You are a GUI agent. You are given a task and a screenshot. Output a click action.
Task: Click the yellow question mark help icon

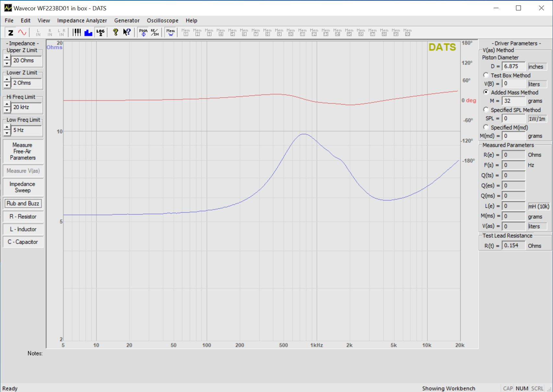point(115,32)
